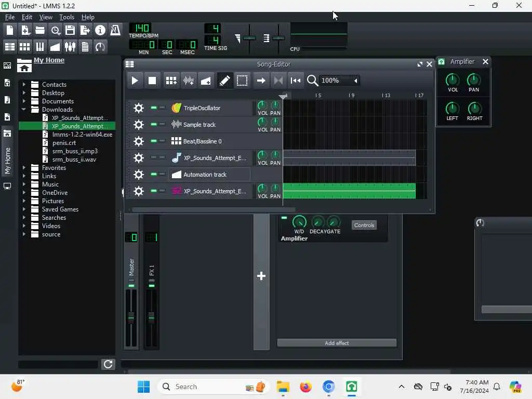This screenshot has height=399, width=532.
Task: Show Song-Editor window button in toolbar
Action: (x=10, y=46)
